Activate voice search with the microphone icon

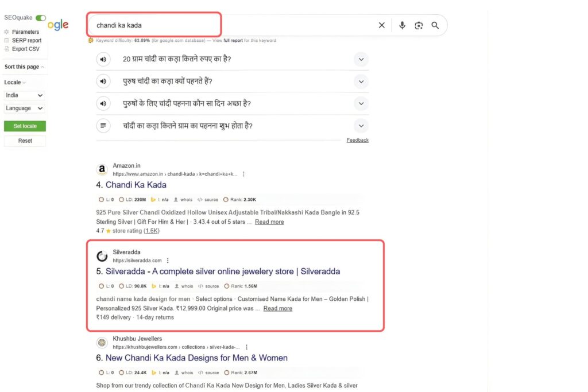click(402, 25)
